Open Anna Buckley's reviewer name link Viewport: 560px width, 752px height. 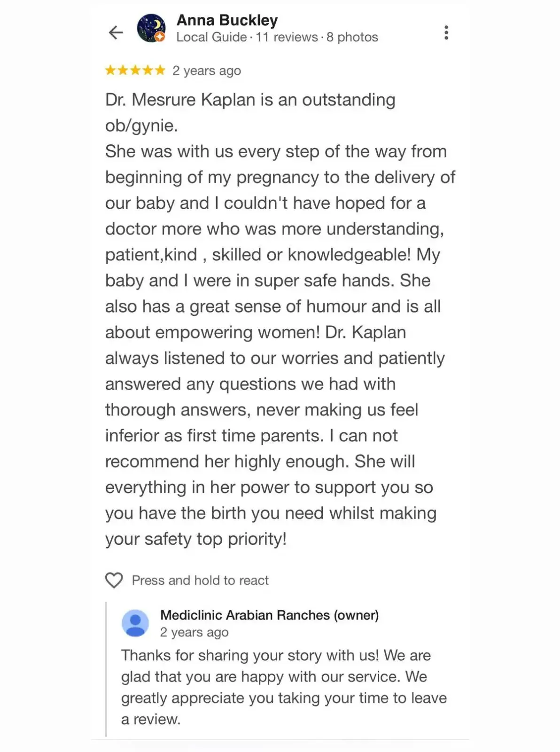coord(227,20)
